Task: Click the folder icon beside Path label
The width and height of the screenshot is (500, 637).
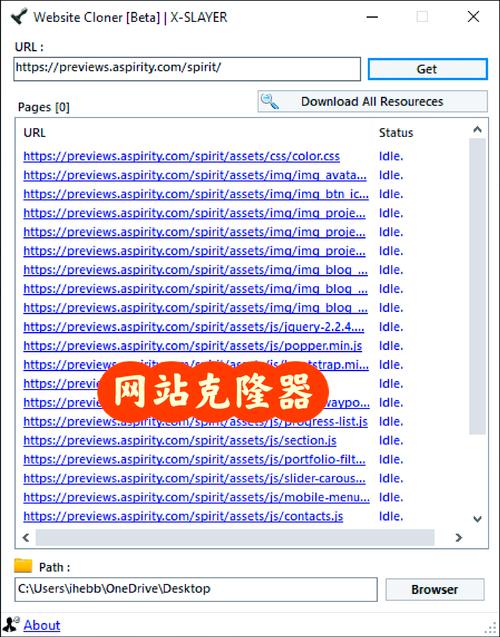Action: 23,566
